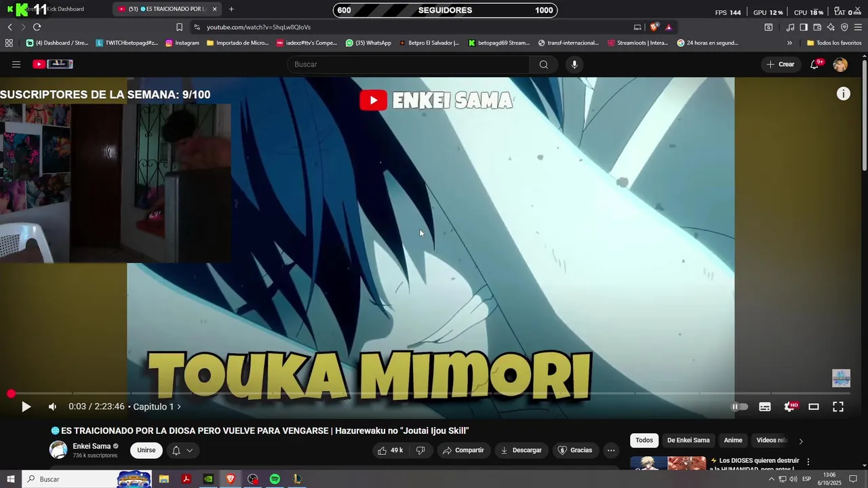Screen dimensions: 868x488
Task: Open a new browser tab
Action: coord(231,9)
